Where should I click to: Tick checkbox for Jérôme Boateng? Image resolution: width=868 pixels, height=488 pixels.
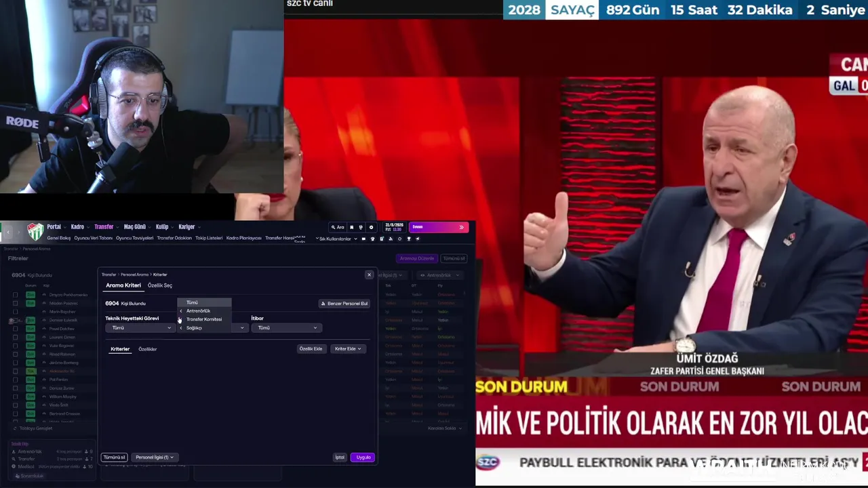click(15, 363)
